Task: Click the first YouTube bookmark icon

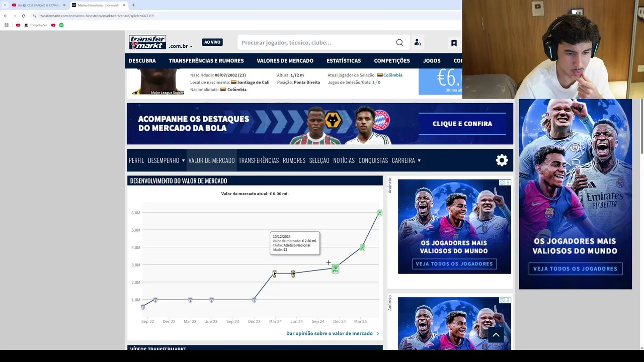Action: pyautogui.click(x=18, y=25)
